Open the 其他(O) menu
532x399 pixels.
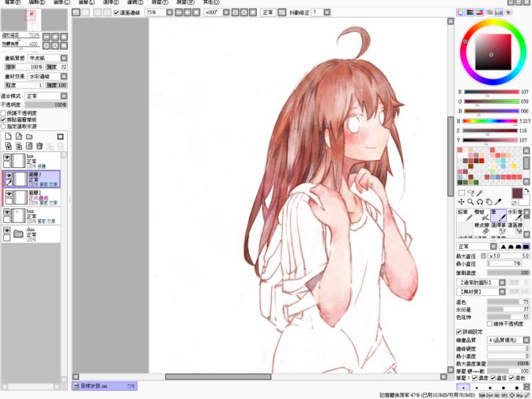click(211, 2)
